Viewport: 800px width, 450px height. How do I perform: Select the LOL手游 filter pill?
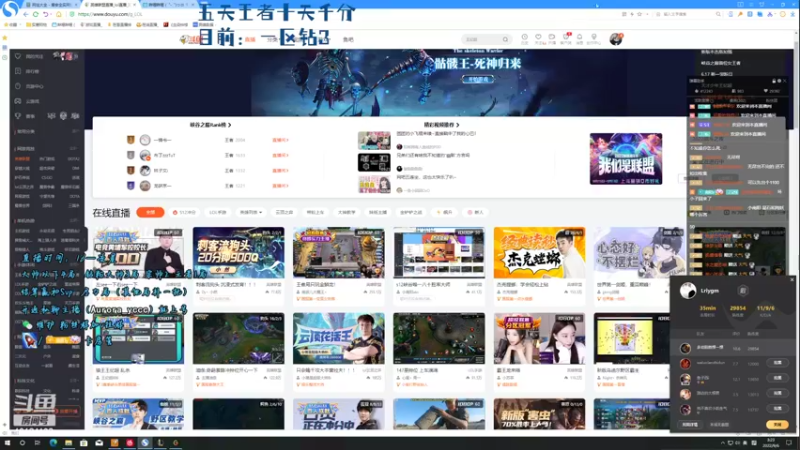point(218,212)
